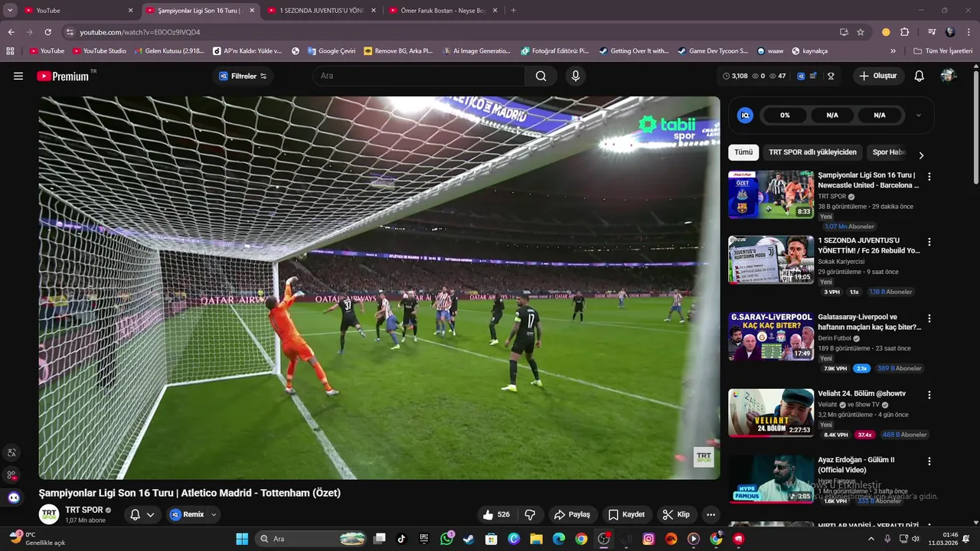Open the Tüm Yer İşaretleri bookmarks folder
This screenshot has height=551, width=980.
tap(942, 51)
